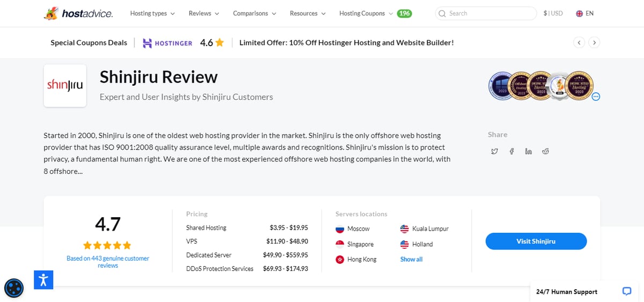The height and width of the screenshot is (302, 644).
Task: Click the Hostinger 4.6 star rating
Action: (212, 43)
